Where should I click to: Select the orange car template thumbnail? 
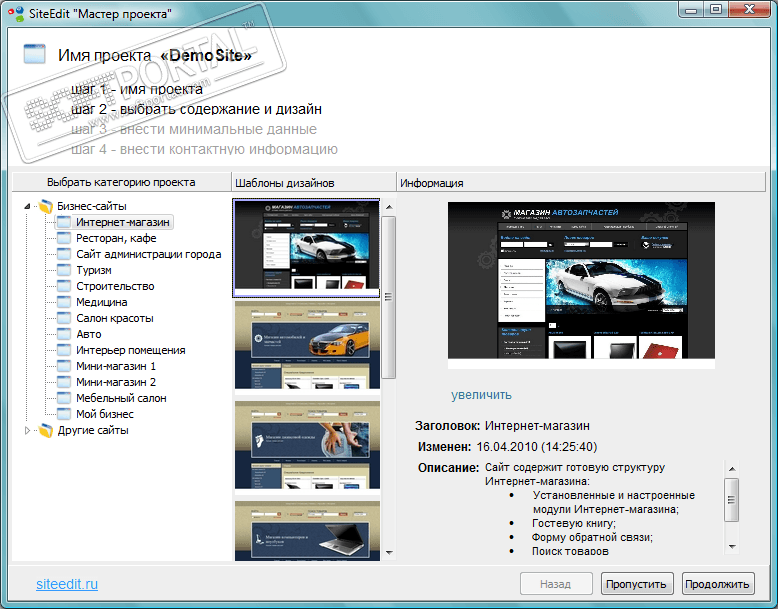[307, 345]
